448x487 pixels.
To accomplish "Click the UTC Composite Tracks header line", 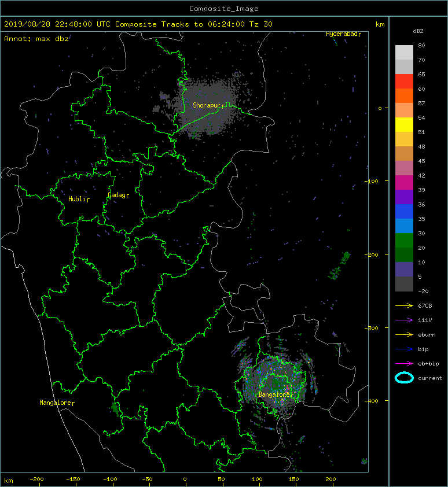I will [x=138, y=24].
